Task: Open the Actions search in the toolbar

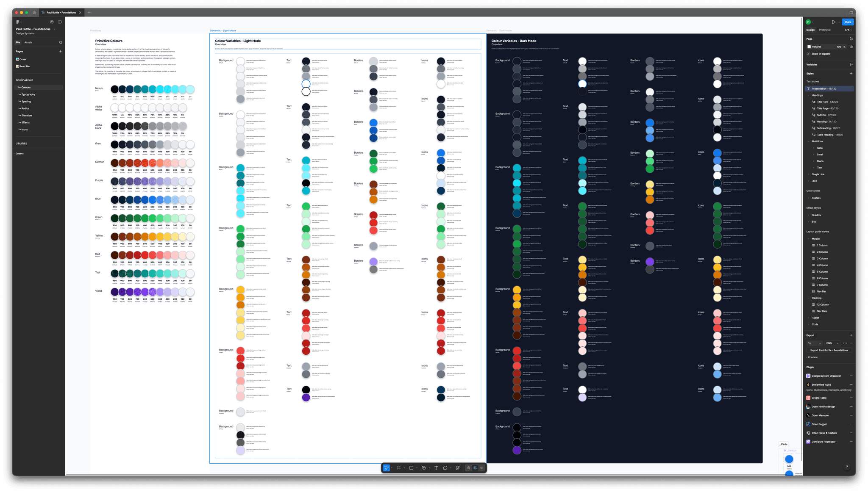Action: point(457,468)
